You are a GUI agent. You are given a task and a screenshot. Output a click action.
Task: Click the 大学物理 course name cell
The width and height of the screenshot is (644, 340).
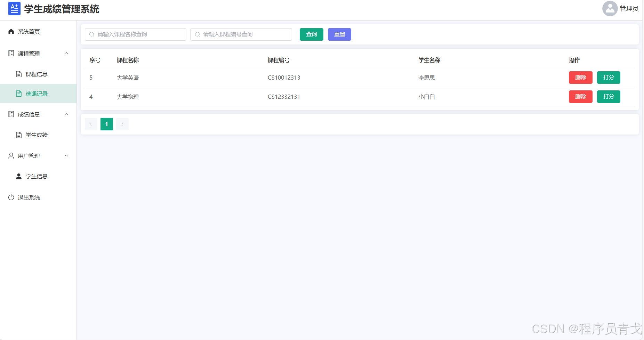(128, 97)
